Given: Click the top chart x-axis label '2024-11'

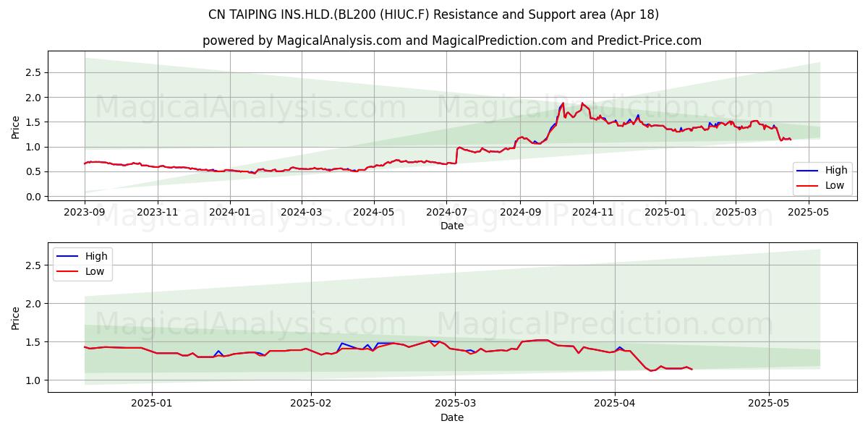Looking at the screenshot, I should pos(592,213).
